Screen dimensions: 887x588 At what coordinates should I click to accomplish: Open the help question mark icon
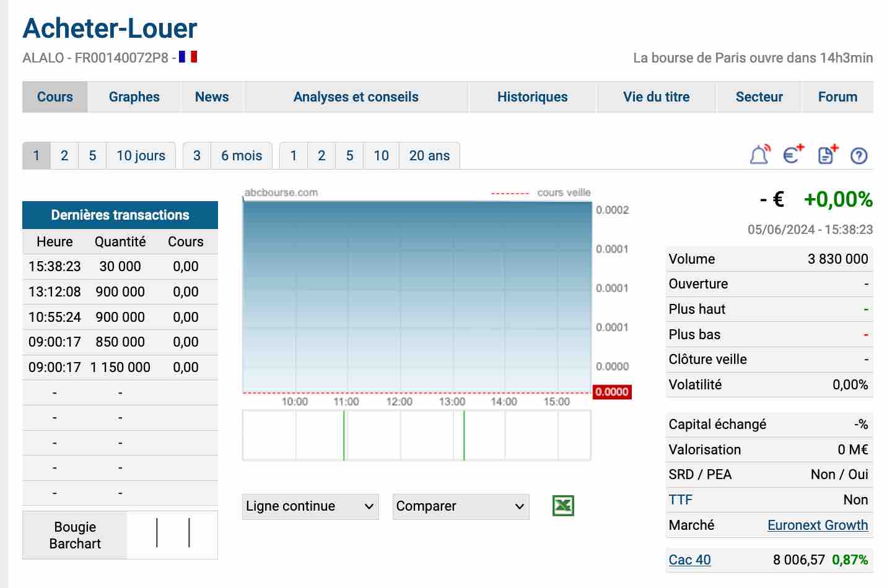click(x=859, y=156)
